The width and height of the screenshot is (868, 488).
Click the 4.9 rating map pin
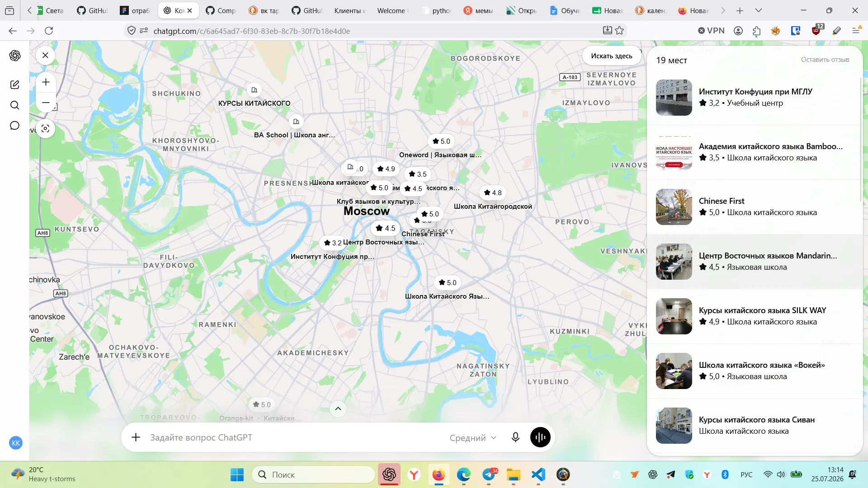click(x=386, y=169)
